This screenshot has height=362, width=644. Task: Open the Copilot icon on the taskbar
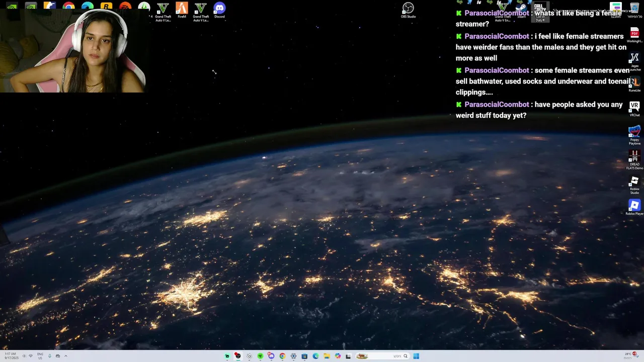(x=338, y=356)
